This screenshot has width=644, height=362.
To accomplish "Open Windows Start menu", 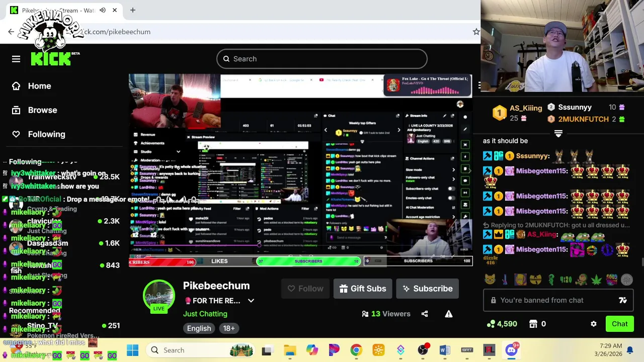I will click(x=133, y=350).
